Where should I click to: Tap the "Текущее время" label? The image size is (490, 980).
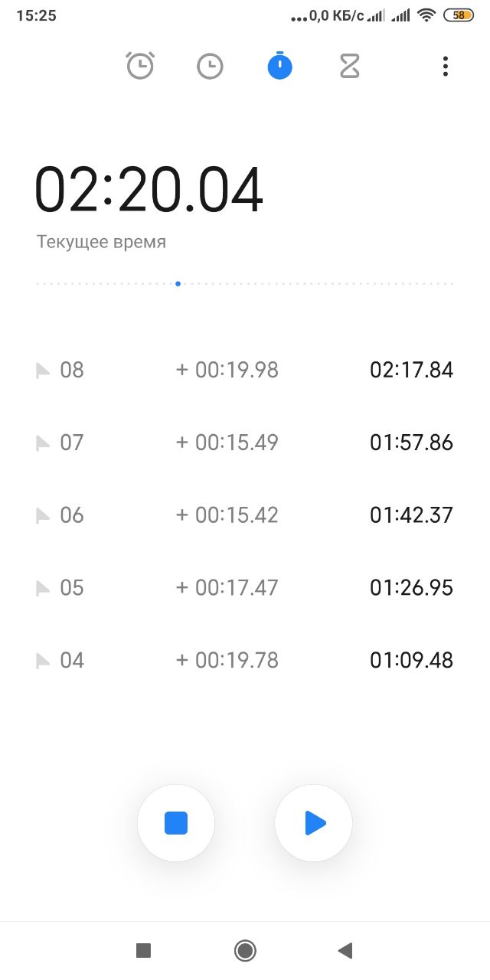101,242
